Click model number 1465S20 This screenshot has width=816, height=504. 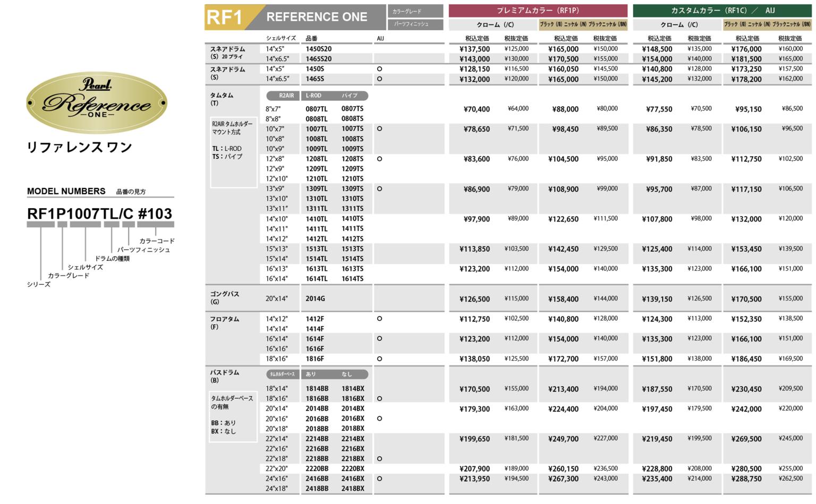[318, 59]
